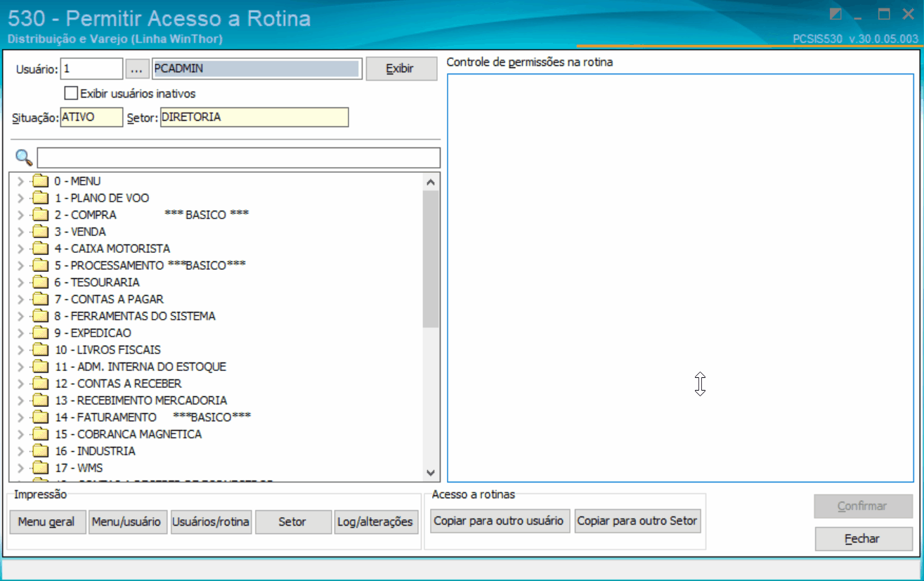
Task: Expand the 14 - FATURAMENTO node arrow
Action: (20, 417)
